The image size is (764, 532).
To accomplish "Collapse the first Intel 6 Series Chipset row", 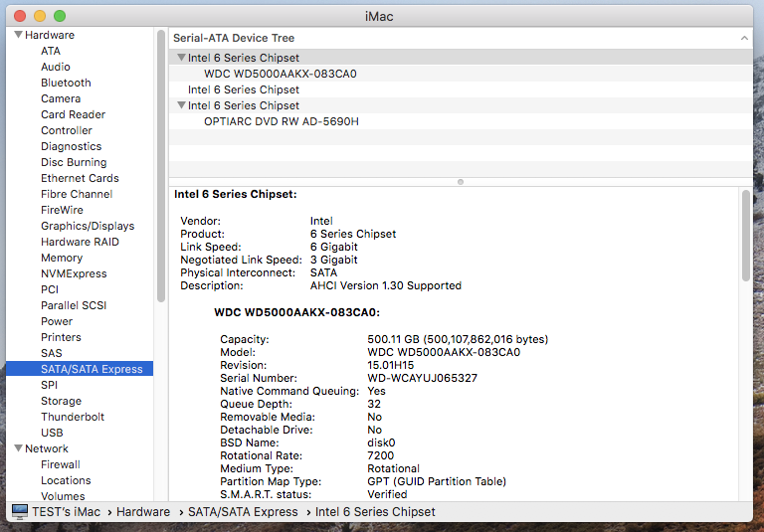I will [181, 58].
